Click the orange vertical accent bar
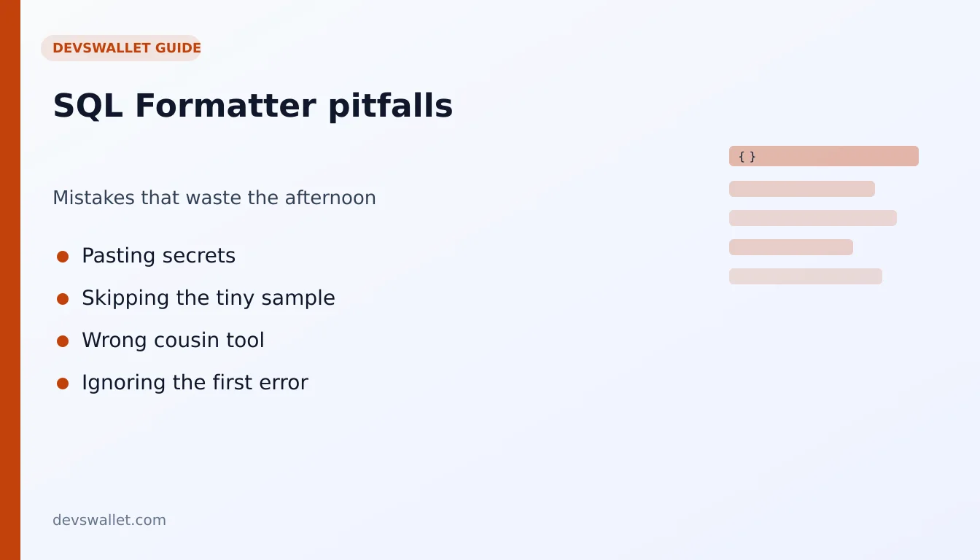The image size is (980, 560). click(10, 280)
